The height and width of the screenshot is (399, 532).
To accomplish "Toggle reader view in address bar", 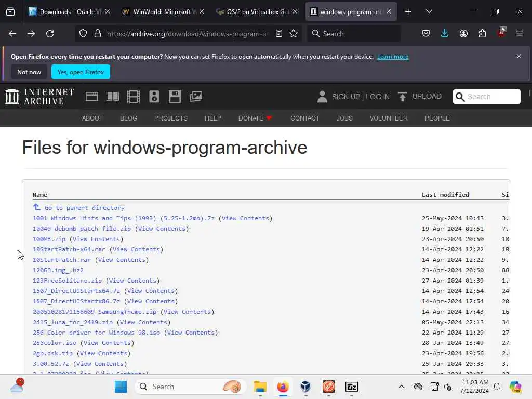I will pyautogui.click(x=279, y=34).
